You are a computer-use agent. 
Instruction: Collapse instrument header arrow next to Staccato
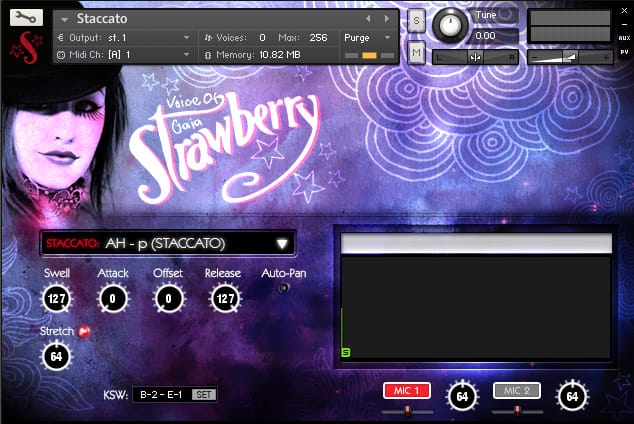point(64,19)
